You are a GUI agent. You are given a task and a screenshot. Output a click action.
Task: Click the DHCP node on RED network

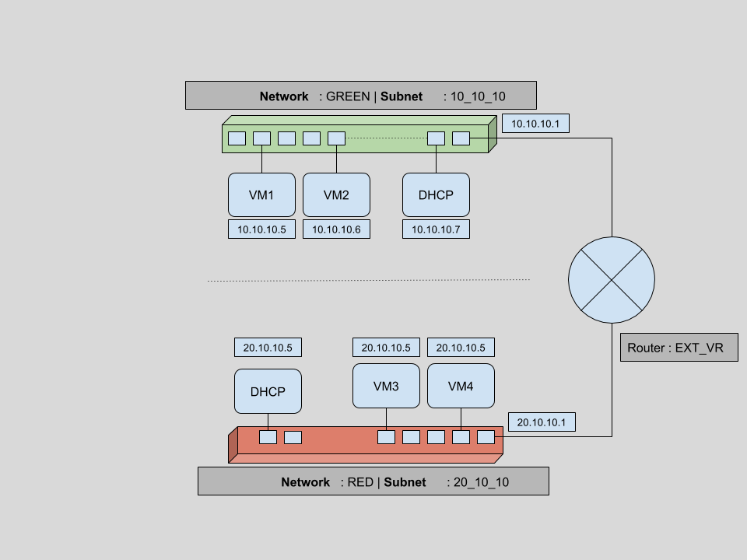click(268, 390)
